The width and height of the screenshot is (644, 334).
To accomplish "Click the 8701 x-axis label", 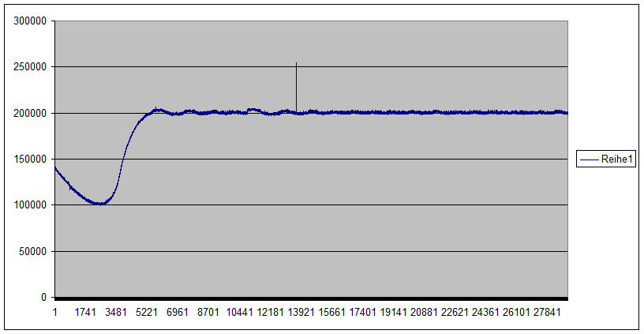I will point(208,313).
